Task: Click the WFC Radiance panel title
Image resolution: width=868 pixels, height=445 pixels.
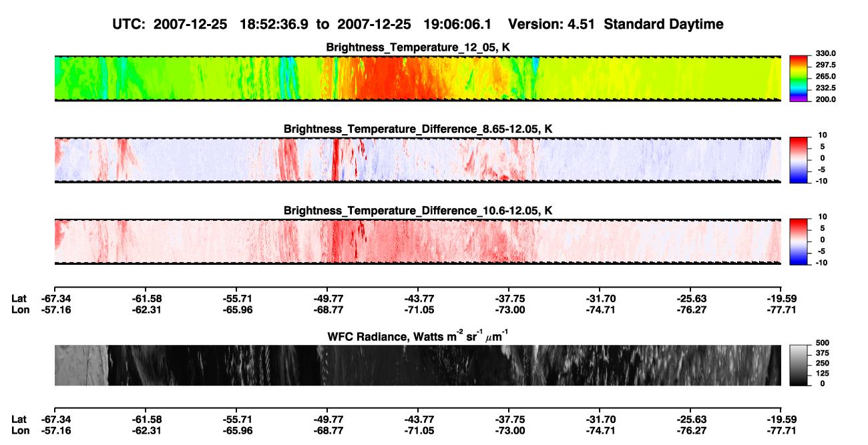Action: 418,336
